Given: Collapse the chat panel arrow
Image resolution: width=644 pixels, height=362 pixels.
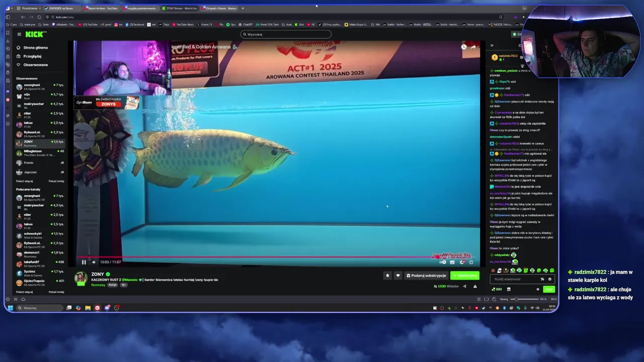Looking at the screenshot, I should coord(492,46).
